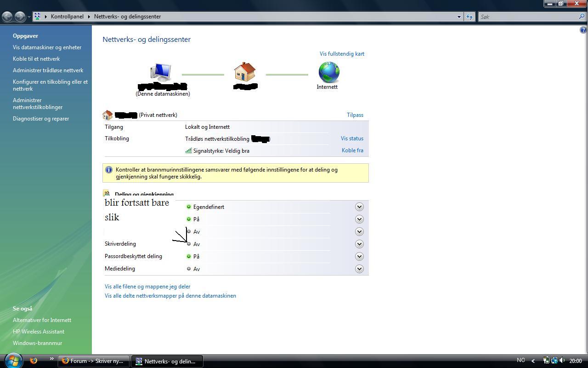Select the Nettverks- og delin... taskbar button

(167, 361)
